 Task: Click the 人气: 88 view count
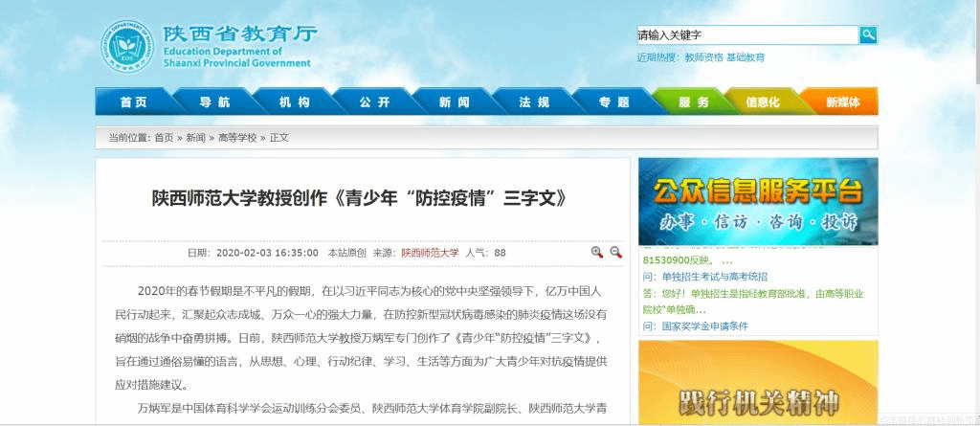[x=485, y=253]
